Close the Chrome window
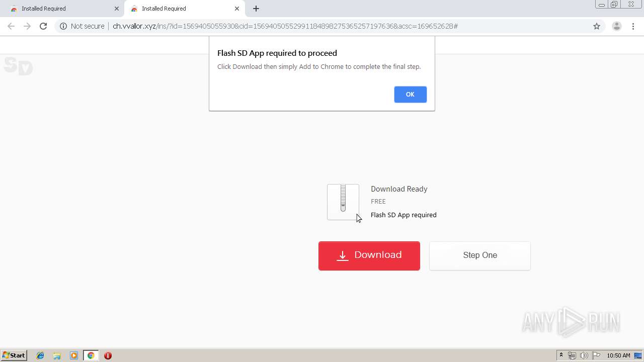 pyautogui.click(x=631, y=5)
